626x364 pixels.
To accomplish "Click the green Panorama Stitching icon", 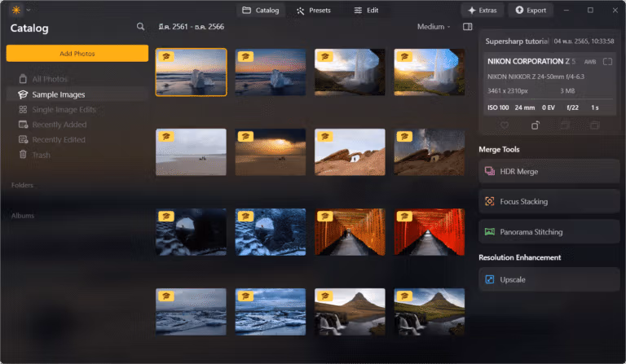I will 489,231.
